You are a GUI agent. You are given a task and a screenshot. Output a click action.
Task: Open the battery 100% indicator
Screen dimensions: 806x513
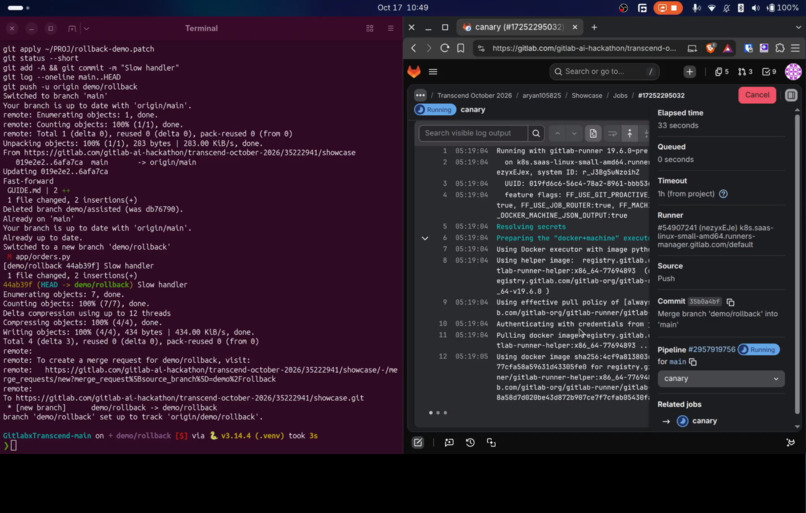783,8
